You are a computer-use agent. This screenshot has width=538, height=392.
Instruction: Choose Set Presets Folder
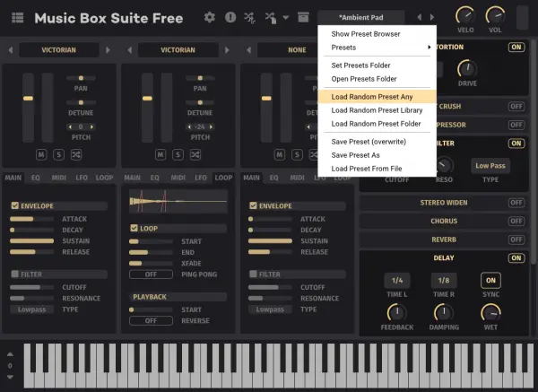pyautogui.click(x=377, y=65)
